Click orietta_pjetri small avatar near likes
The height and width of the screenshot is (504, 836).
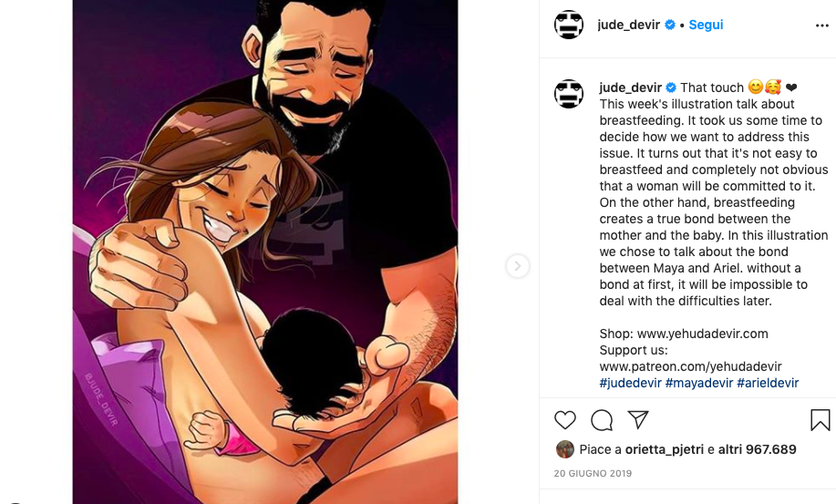coord(565,449)
